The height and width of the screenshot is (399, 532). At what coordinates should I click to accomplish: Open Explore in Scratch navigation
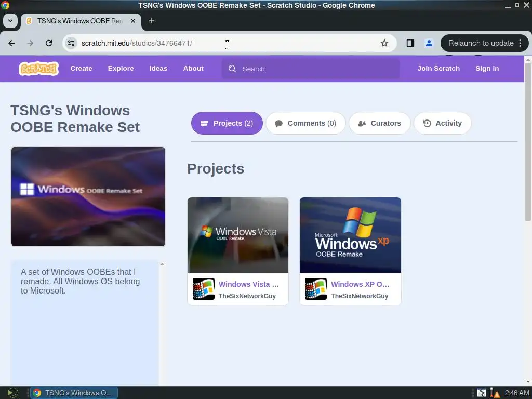click(x=121, y=69)
